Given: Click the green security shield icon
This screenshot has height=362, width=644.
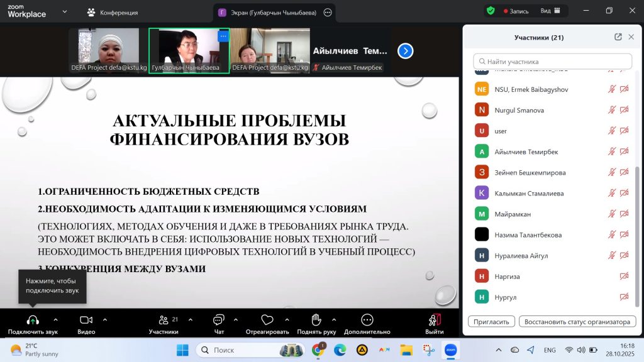Looking at the screenshot, I should tap(491, 11).
